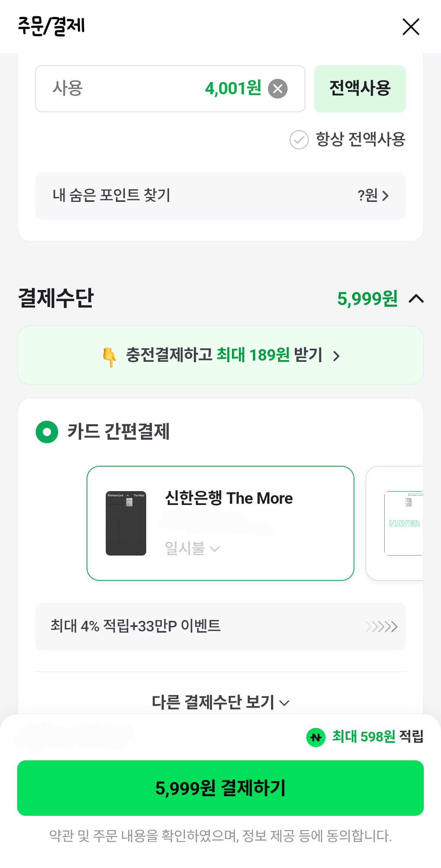
Task: Collapse the 결제수단 section arrow
Action: click(416, 299)
